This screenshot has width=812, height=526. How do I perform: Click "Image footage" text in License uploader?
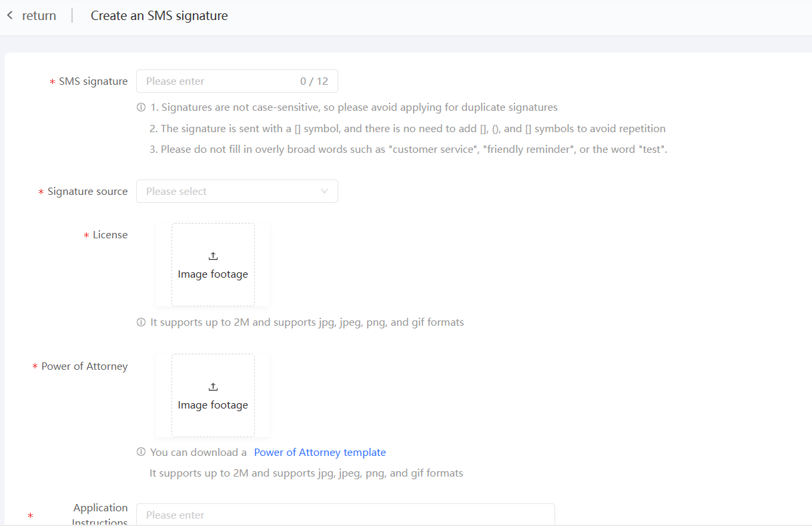click(213, 274)
